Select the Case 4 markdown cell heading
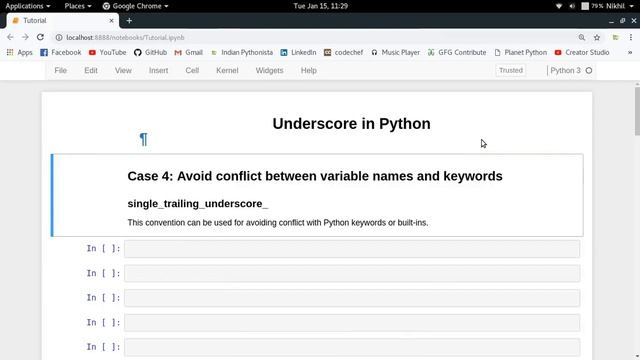This screenshot has width=640, height=360. [315, 176]
